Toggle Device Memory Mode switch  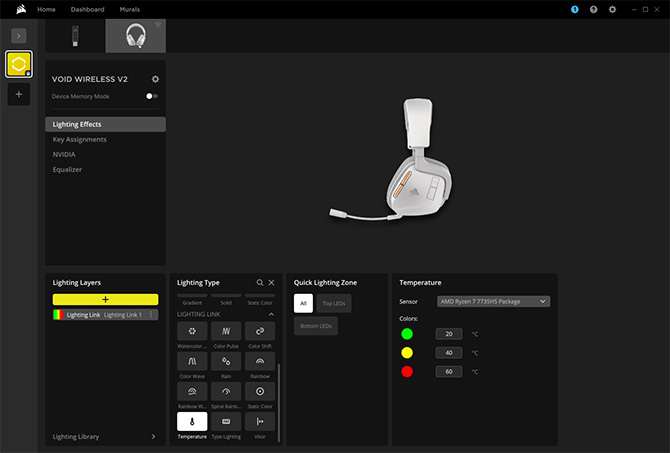pos(152,96)
